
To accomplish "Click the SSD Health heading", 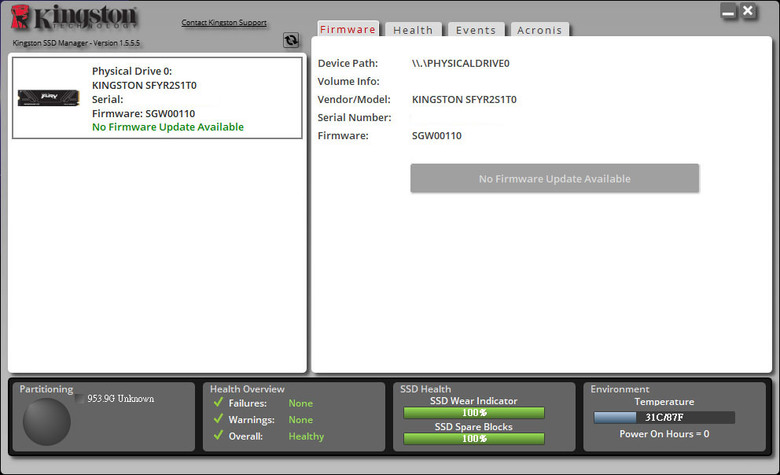I will [425, 389].
